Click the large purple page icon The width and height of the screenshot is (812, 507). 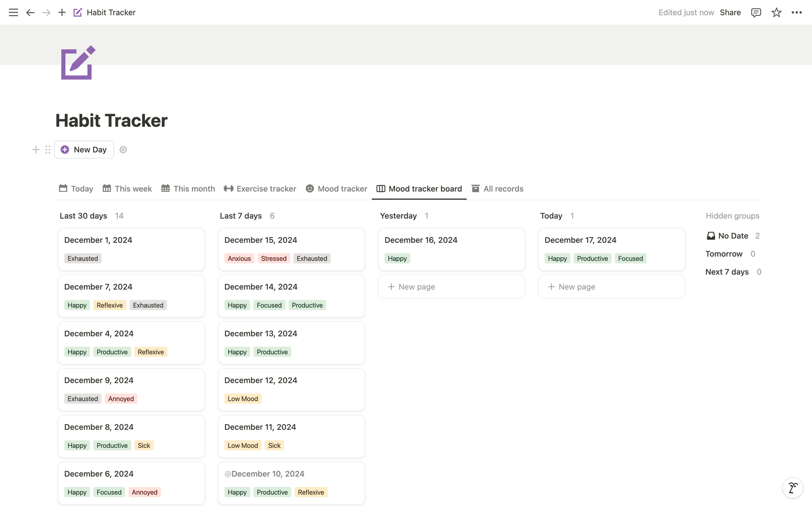click(x=78, y=63)
